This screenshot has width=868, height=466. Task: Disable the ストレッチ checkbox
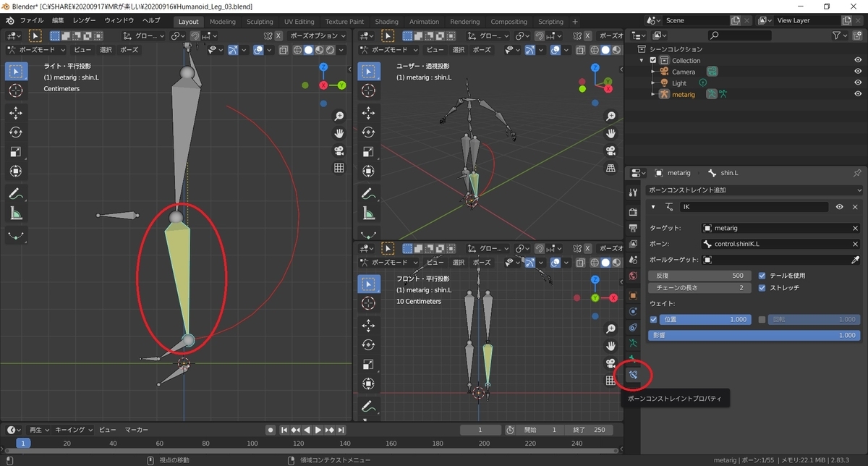pos(762,288)
